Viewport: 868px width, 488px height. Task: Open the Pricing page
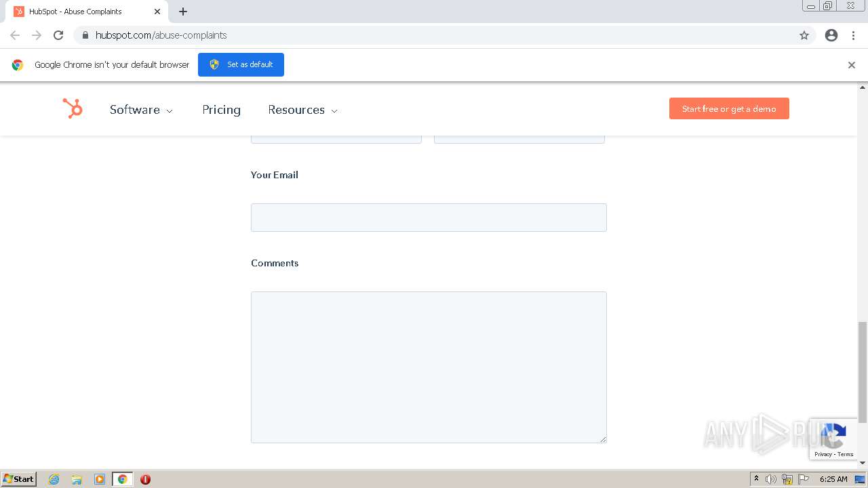(221, 110)
